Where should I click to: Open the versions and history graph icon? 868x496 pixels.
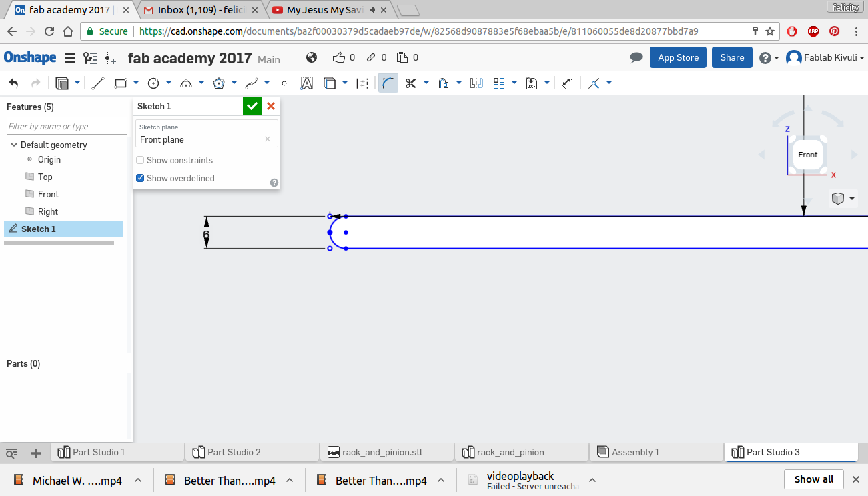pyautogui.click(x=90, y=58)
